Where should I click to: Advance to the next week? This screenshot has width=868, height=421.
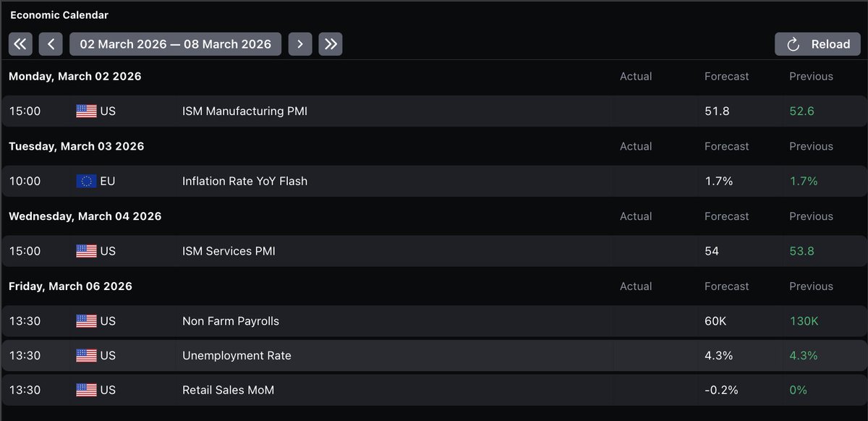(300, 44)
